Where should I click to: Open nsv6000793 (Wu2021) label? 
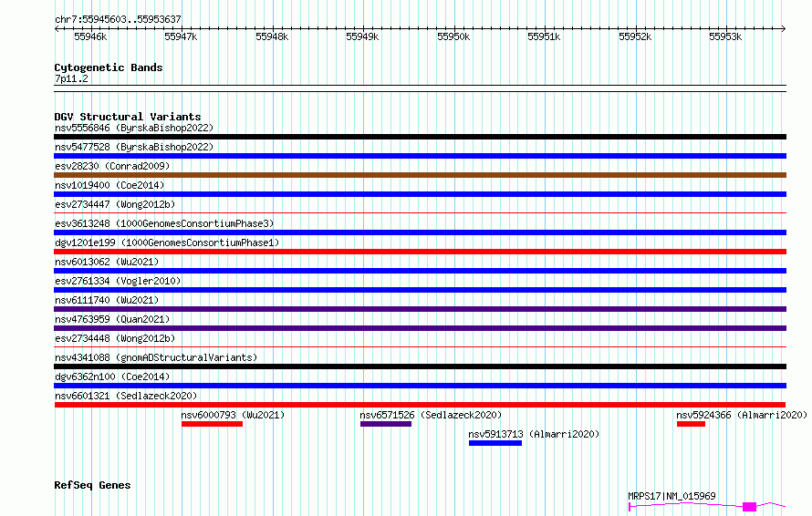[x=233, y=415]
